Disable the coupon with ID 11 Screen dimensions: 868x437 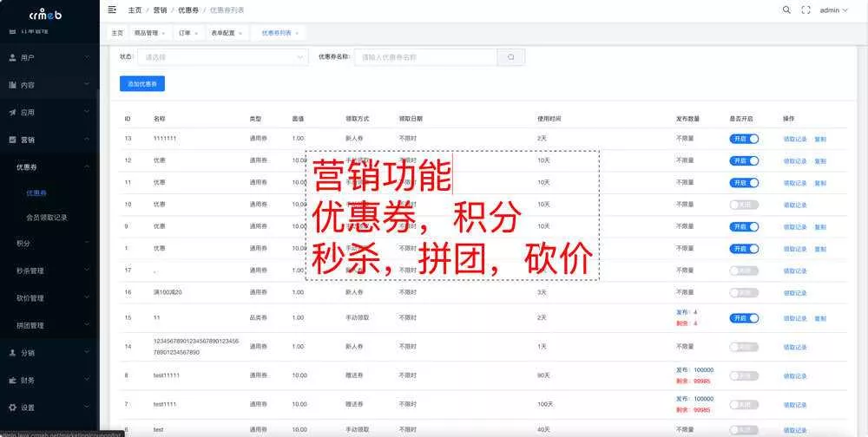[744, 183]
